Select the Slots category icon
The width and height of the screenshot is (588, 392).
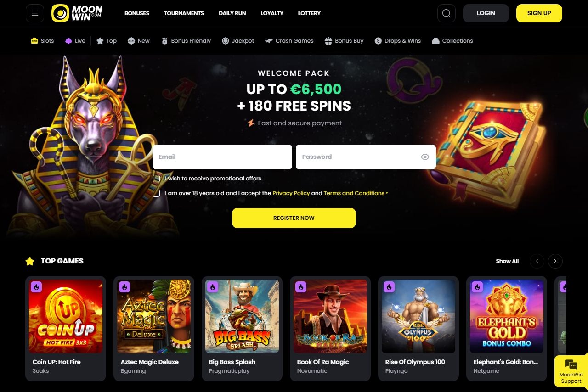tap(34, 41)
